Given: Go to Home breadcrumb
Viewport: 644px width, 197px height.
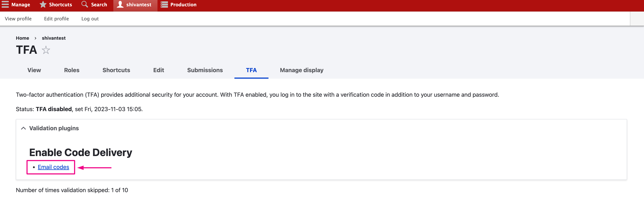Looking at the screenshot, I should (x=22, y=38).
